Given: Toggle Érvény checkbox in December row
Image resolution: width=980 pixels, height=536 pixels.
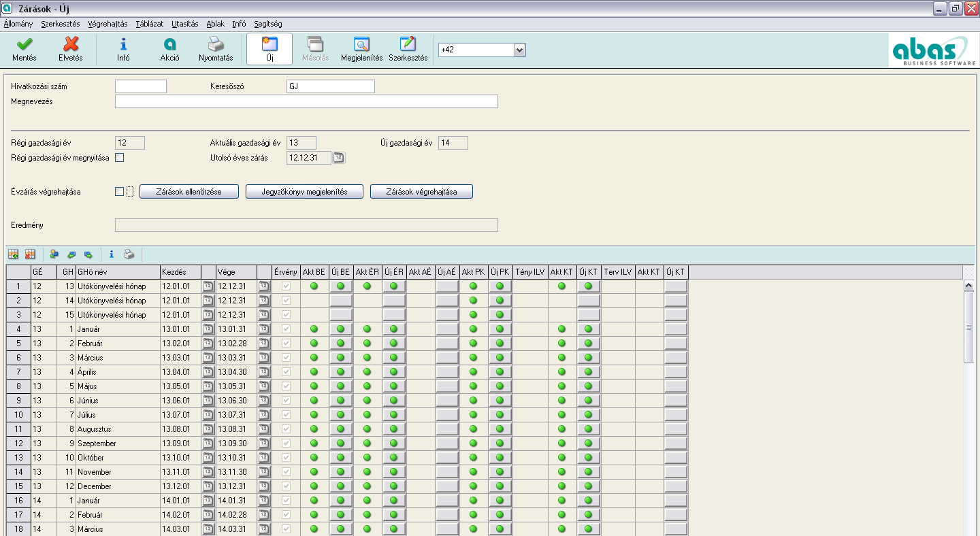Looking at the screenshot, I should point(286,486).
